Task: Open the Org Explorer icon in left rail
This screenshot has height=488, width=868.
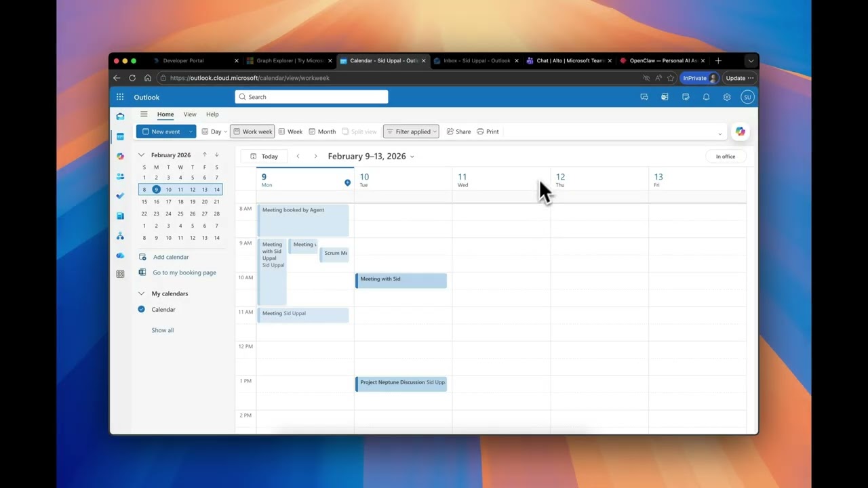Action: tap(120, 236)
